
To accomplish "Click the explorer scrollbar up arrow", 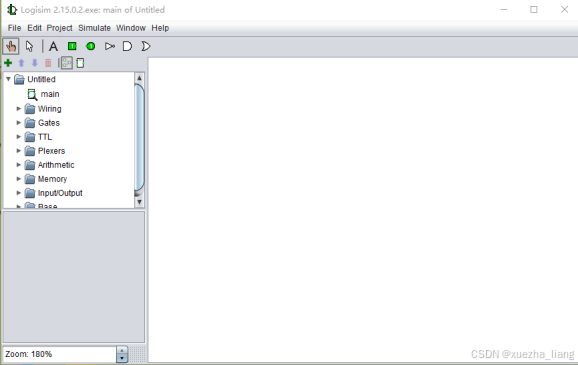I will [x=139, y=78].
